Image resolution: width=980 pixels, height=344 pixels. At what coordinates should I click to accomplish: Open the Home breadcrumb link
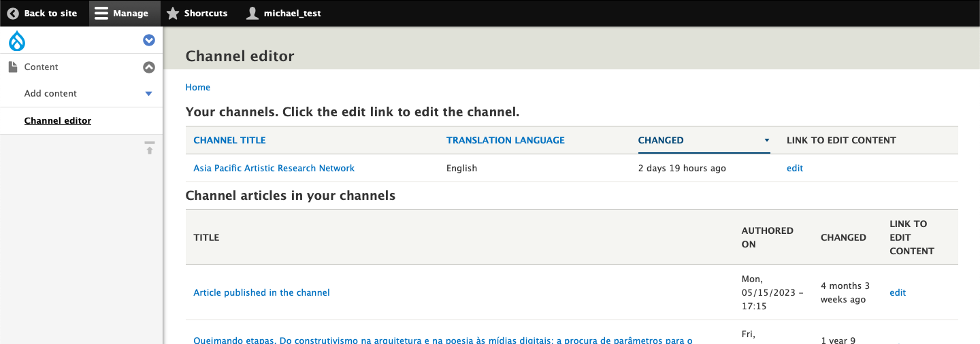197,88
